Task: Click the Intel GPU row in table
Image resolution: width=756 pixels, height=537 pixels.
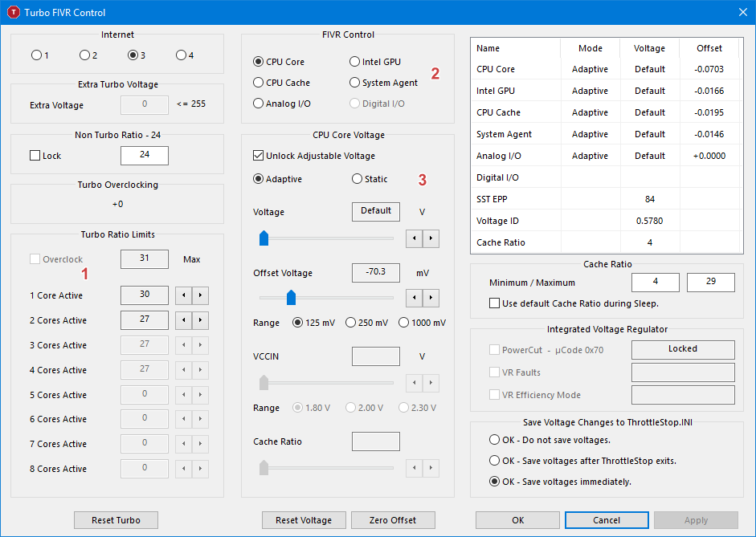Action: (607, 91)
